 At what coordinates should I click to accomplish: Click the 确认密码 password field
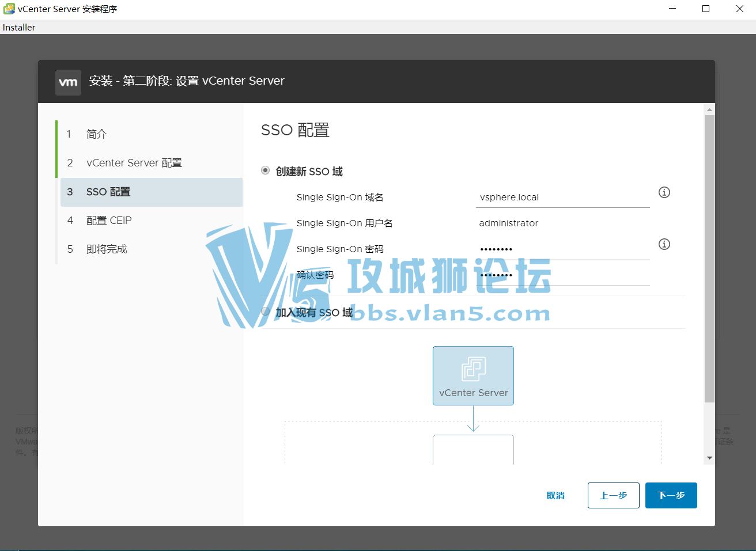tap(562, 275)
